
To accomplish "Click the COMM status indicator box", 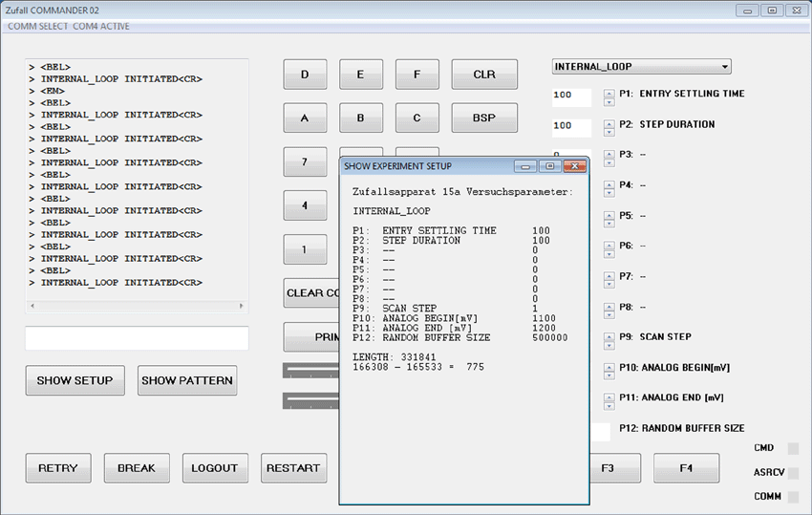I will tap(793, 497).
